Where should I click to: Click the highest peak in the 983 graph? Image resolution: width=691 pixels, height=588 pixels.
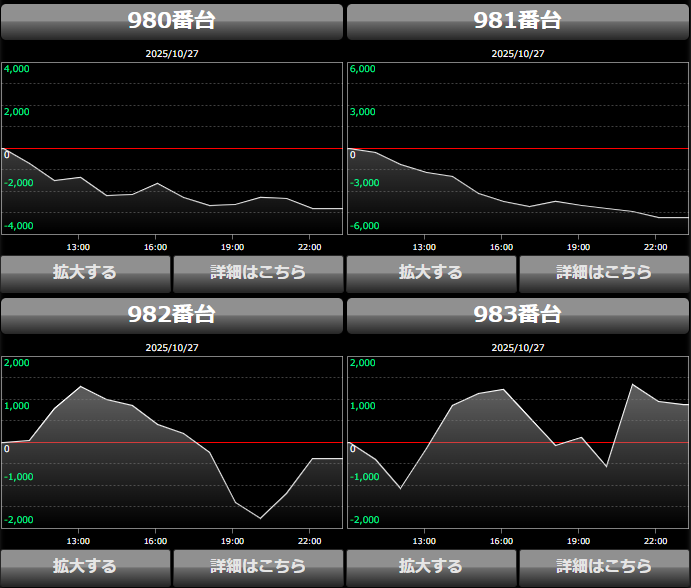632,384
